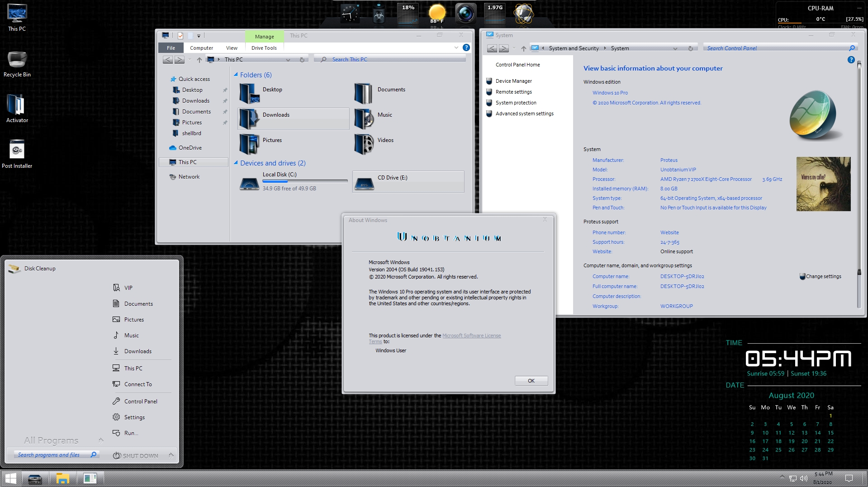
Task: Open the Downloads folder in This PC
Action: tap(293, 119)
